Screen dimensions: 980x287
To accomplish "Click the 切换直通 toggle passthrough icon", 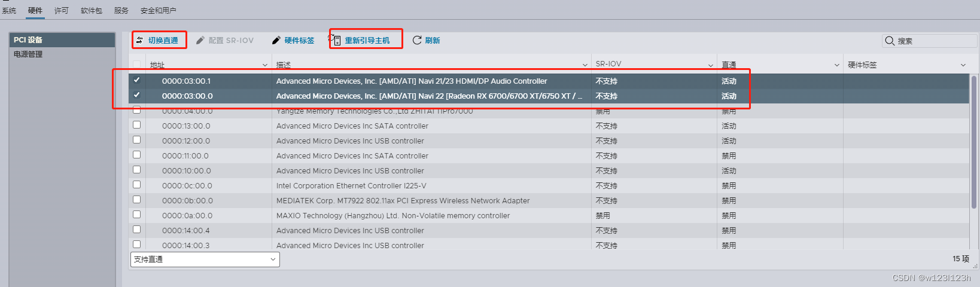I will (139, 40).
